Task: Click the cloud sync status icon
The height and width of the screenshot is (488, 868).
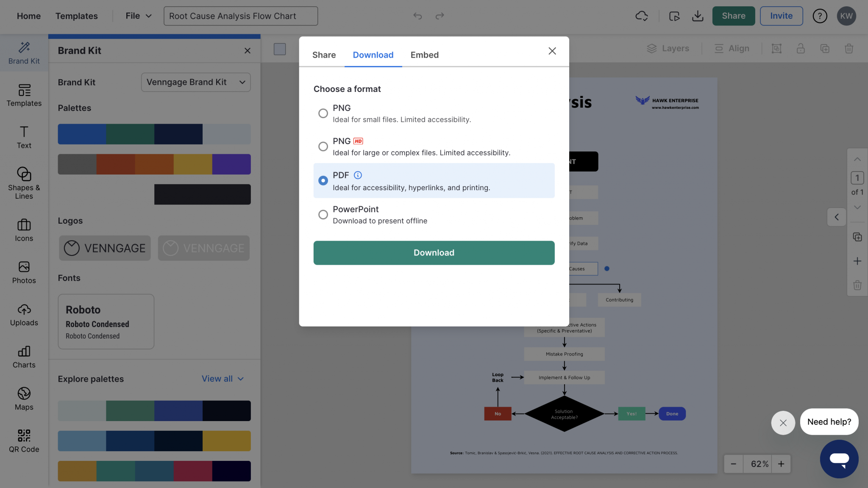Action: (641, 16)
